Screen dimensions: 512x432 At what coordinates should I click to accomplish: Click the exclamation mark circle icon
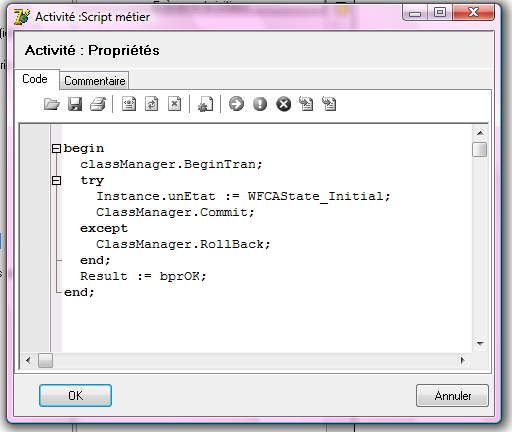pyautogui.click(x=260, y=104)
